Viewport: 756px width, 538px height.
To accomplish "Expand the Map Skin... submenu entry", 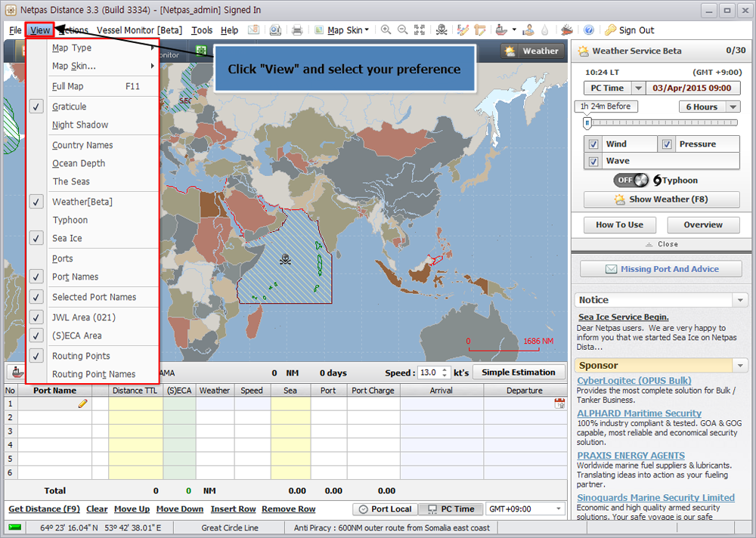I will pos(93,66).
